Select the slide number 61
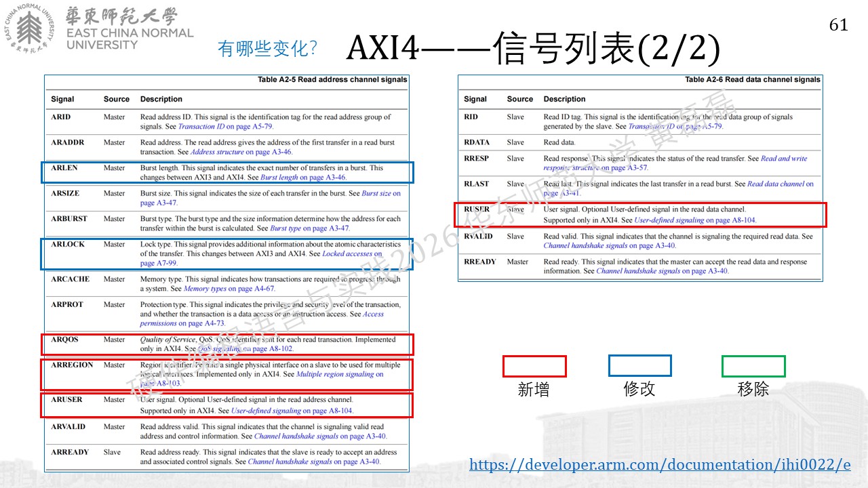 point(839,25)
